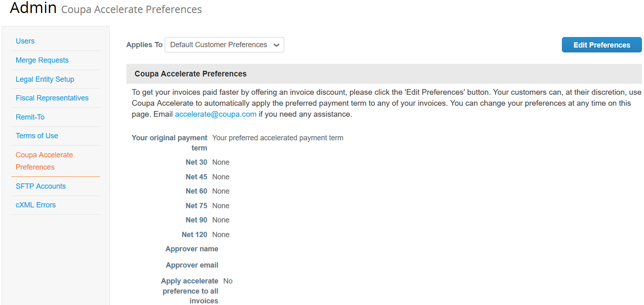Click the Approver email field label
The width and height of the screenshot is (644, 305).
point(192,265)
